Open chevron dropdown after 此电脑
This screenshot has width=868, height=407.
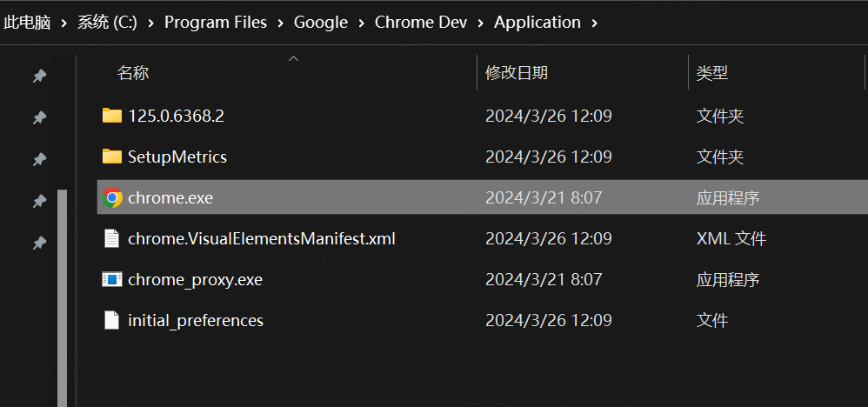click(x=64, y=23)
